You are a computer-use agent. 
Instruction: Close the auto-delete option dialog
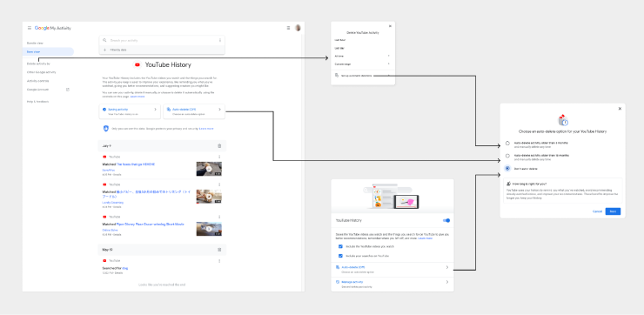coord(620,109)
